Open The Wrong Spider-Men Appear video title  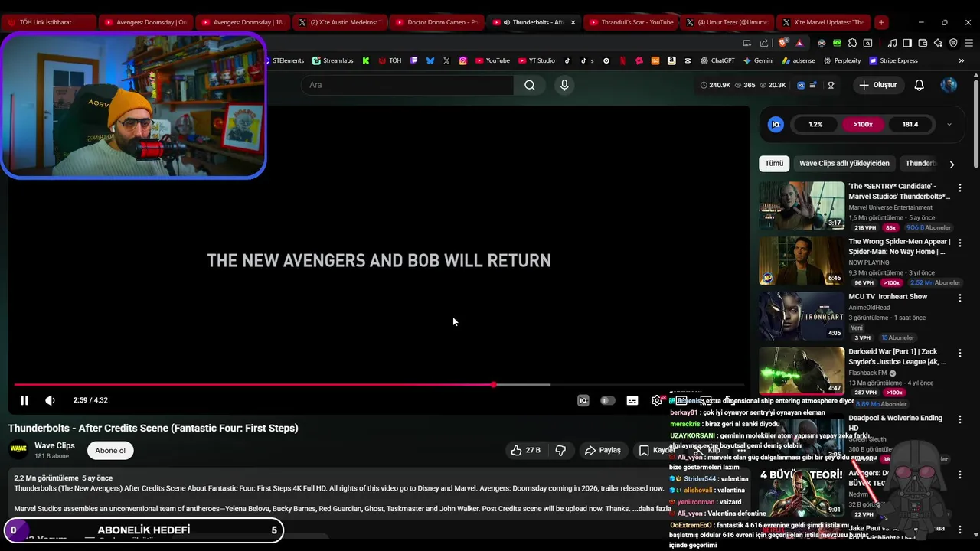[899, 246]
